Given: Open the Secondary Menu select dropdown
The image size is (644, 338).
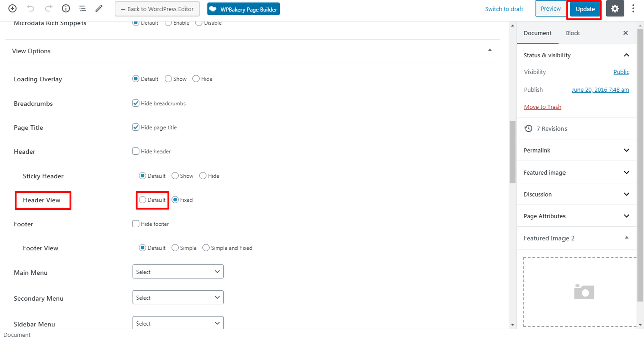Looking at the screenshot, I should coord(178,298).
